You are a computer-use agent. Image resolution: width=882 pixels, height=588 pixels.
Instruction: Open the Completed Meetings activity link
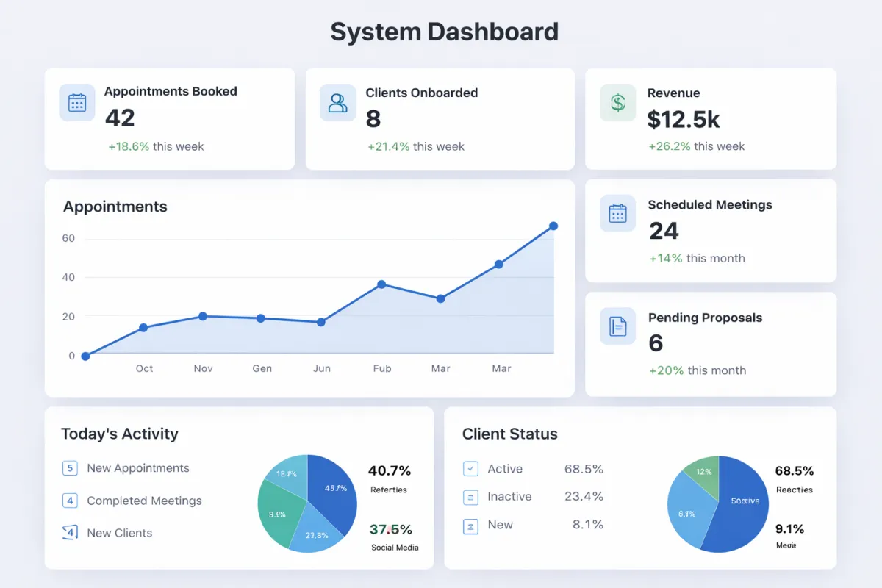click(x=144, y=501)
